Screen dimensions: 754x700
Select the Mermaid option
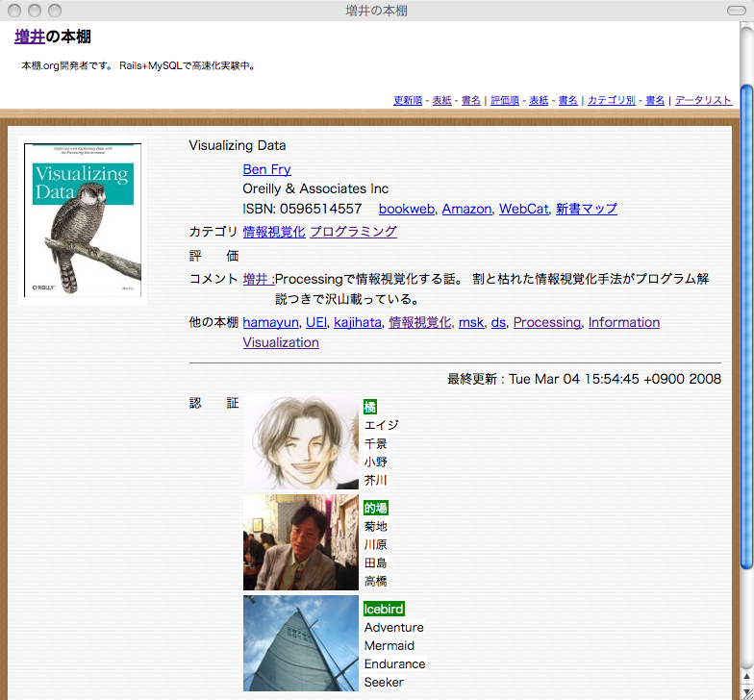click(x=389, y=645)
